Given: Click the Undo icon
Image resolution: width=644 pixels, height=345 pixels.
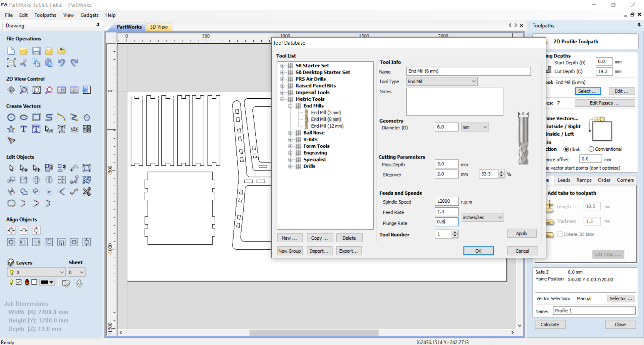Looking at the screenshot, I should [61, 62].
